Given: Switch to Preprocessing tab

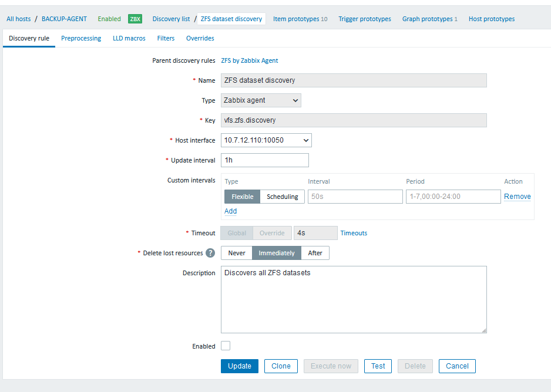Looking at the screenshot, I should coord(81,38).
